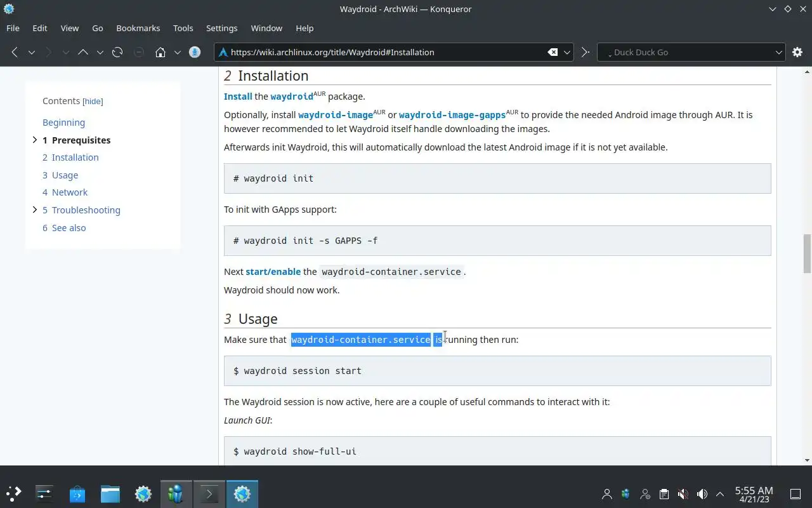Screen dimensions: 812x508
Task: Follow the start/enable link
Action: pyautogui.click(x=273, y=272)
